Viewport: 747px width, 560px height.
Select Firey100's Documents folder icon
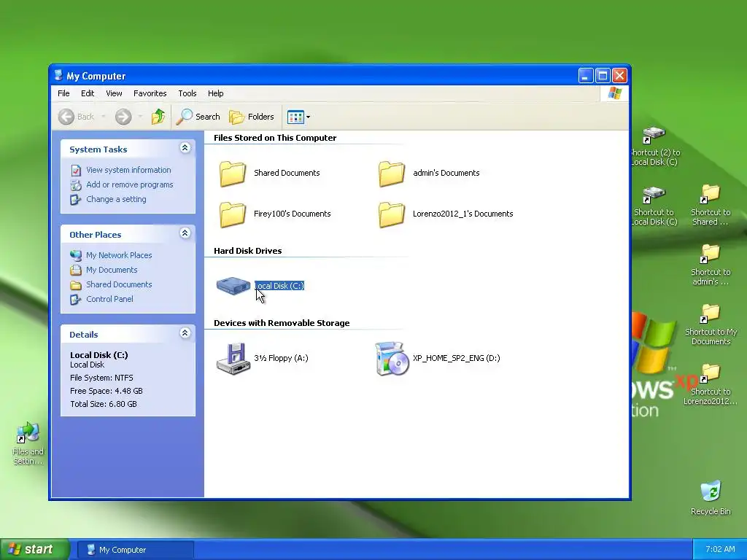coord(233,214)
